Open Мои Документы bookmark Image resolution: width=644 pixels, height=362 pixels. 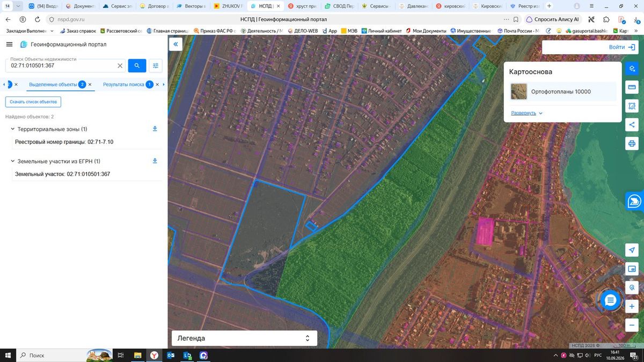(426, 31)
